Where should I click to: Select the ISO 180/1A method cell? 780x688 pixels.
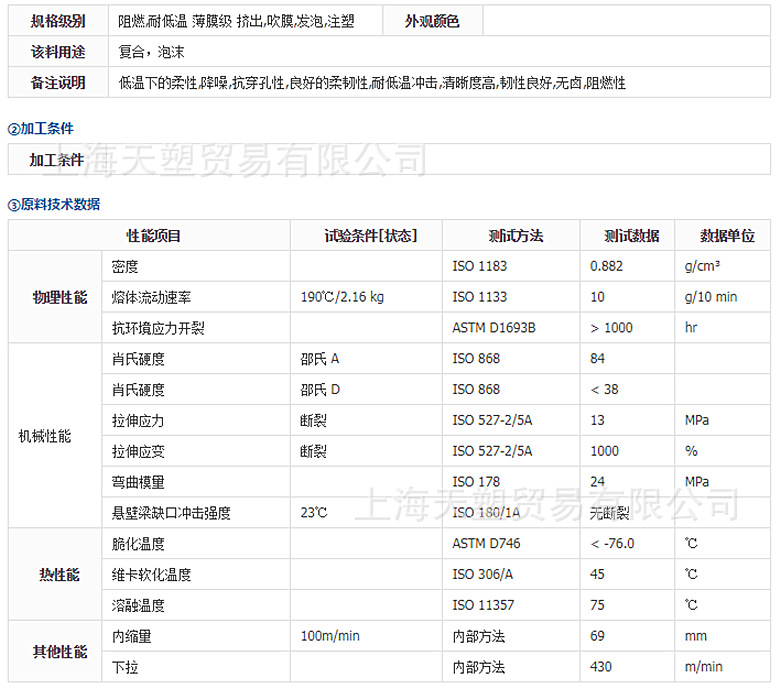coord(511,513)
